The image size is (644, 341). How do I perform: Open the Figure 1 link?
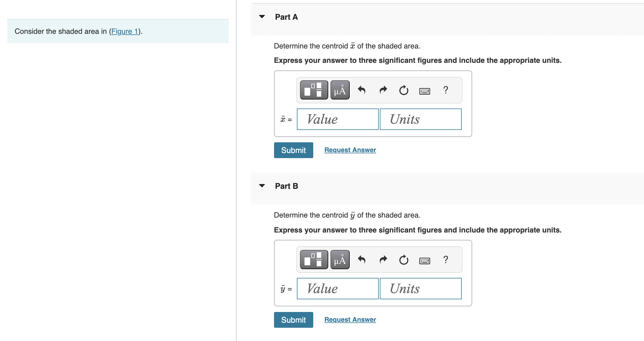pos(124,31)
